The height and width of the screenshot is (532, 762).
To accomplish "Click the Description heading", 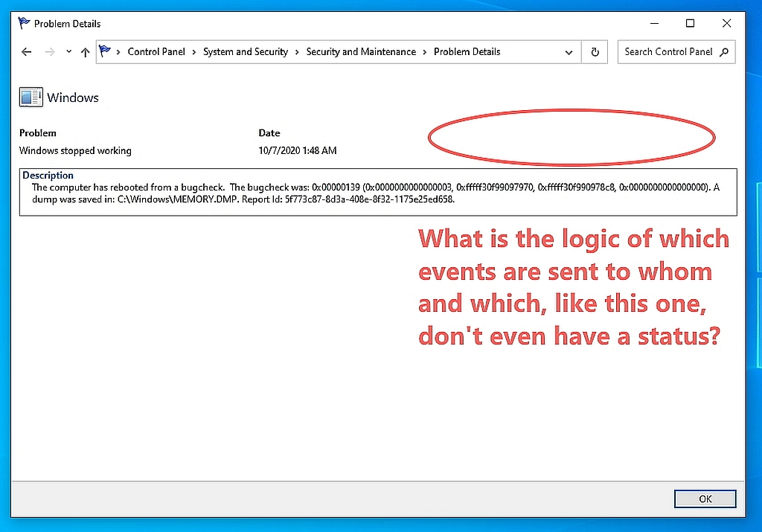I will [48, 175].
